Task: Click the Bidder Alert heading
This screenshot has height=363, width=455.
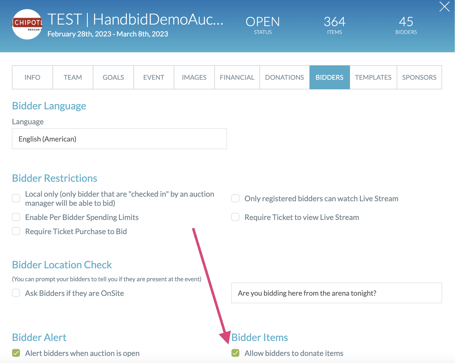Action: tap(39, 337)
